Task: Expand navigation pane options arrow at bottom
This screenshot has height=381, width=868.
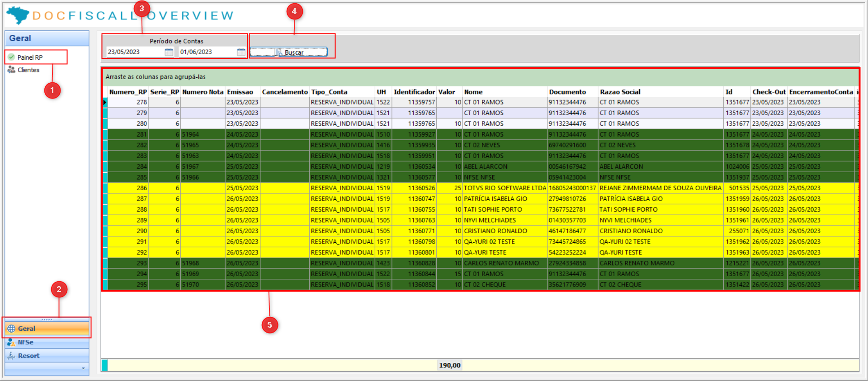Action: point(83,368)
